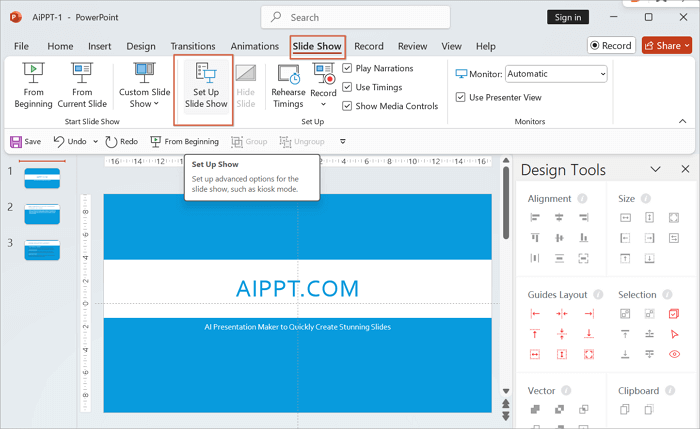Start show From Current Slide
This screenshot has height=429, width=700.
(x=82, y=85)
